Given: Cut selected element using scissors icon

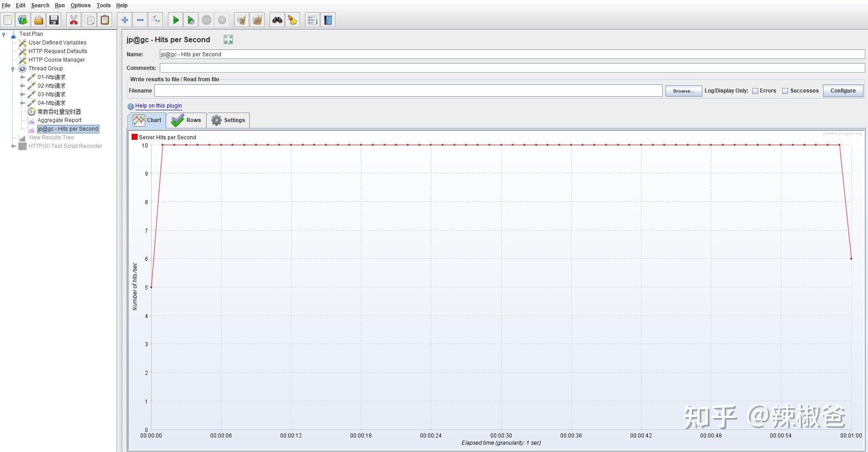Looking at the screenshot, I should (x=74, y=20).
